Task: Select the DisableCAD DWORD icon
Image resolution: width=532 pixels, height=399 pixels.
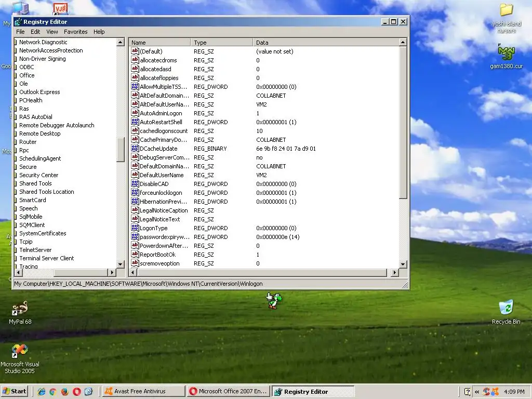Action: coord(135,183)
